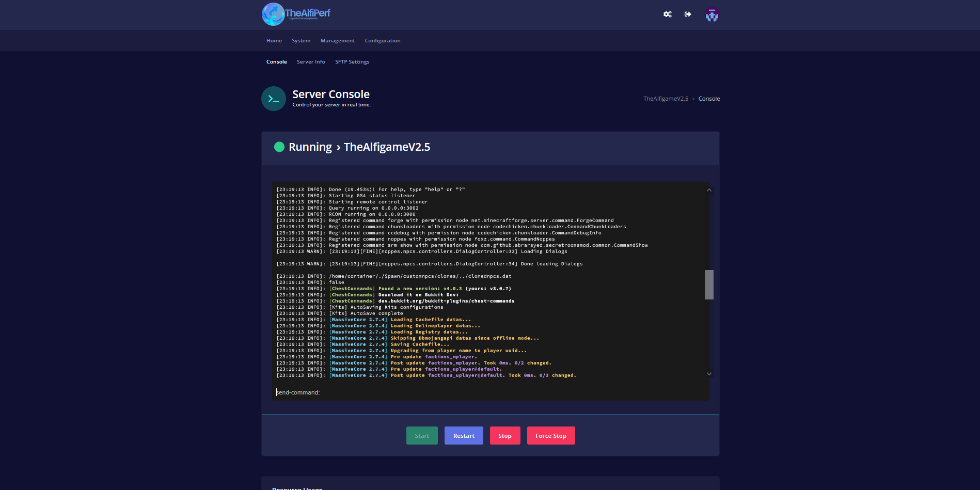
Task: Open the Home menu
Action: (274, 41)
